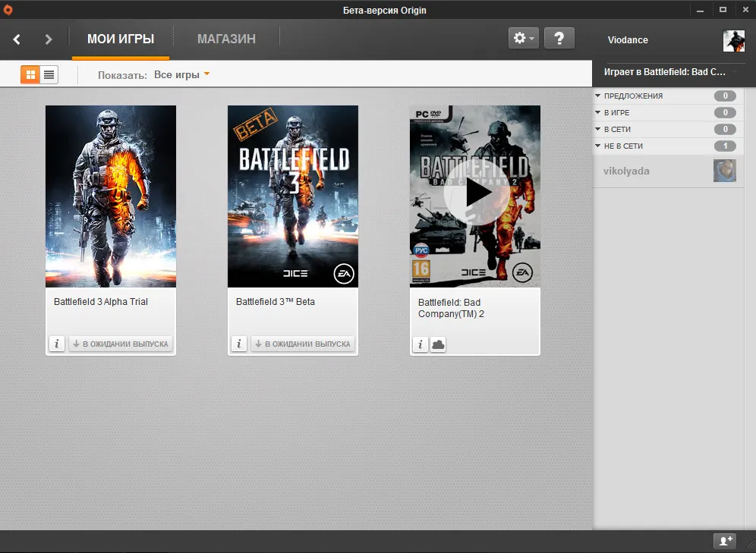Open info for Battlefield: Bad Company 2

tap(421, 344)
